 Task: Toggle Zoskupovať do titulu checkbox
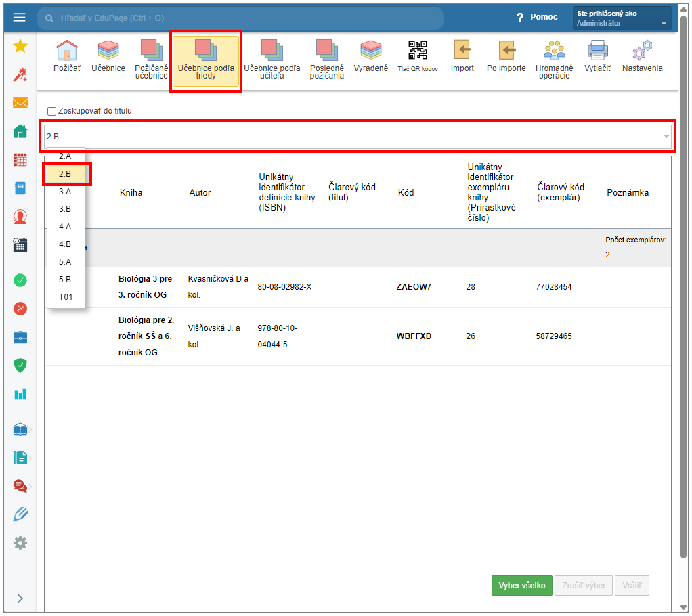coord(52,111)
